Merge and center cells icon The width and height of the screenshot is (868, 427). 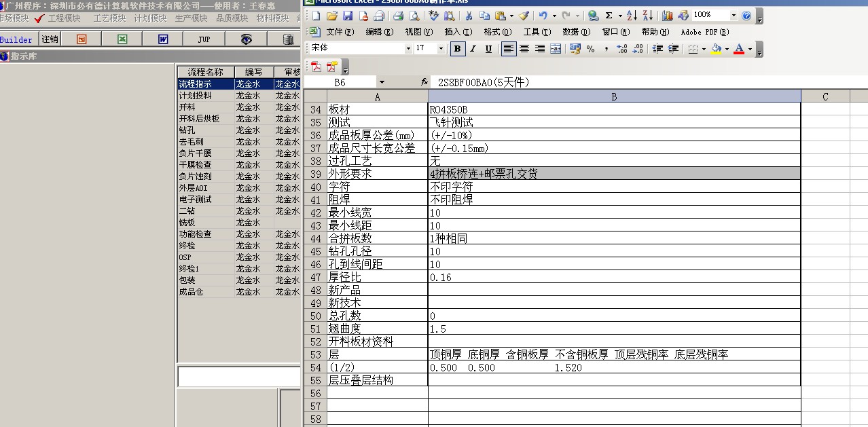pos(556,48)
